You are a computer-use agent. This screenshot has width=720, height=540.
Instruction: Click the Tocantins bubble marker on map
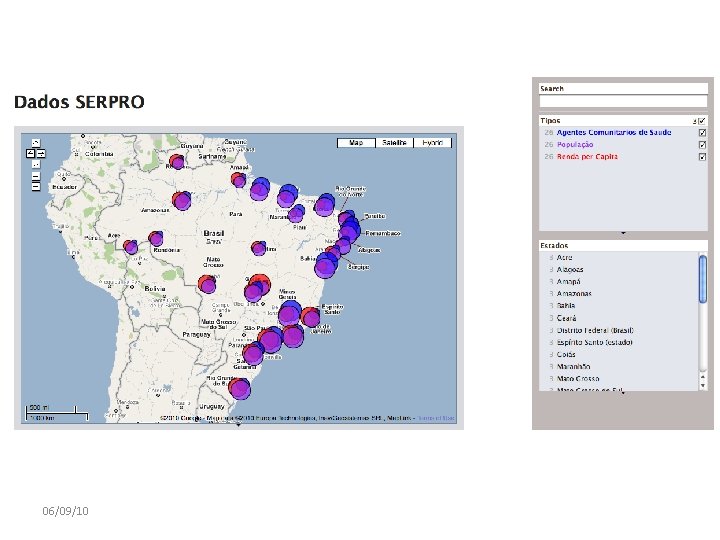pos(259,248)
